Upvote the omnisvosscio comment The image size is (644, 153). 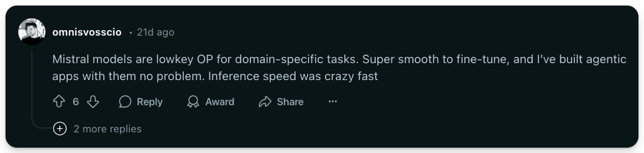[x=59, y=101]
